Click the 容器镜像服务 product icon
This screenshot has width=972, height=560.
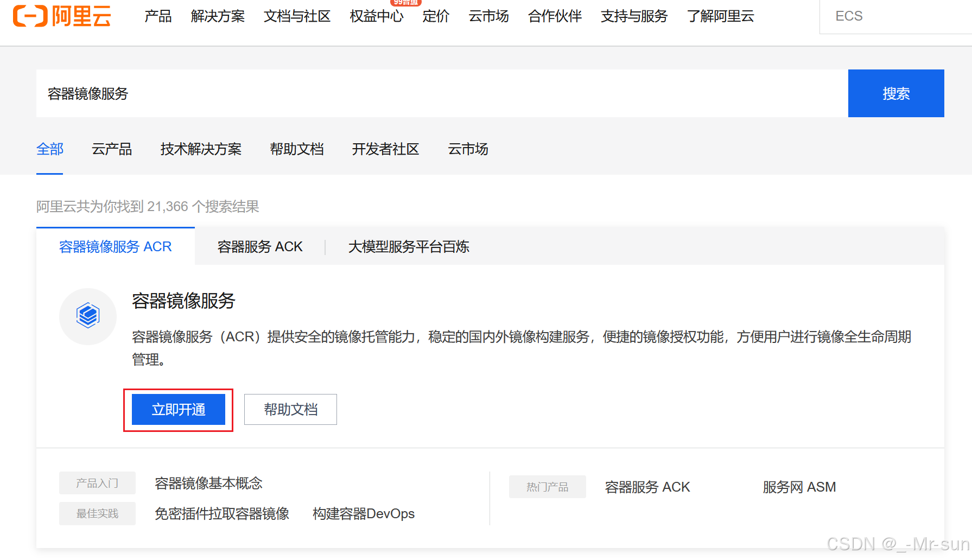(x=88, y=316)
